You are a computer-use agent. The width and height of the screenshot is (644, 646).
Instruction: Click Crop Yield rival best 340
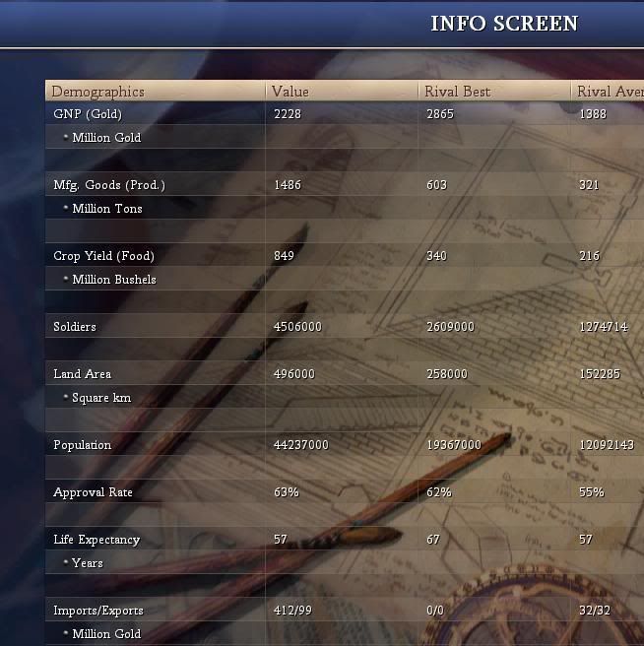tap(437, 256)
